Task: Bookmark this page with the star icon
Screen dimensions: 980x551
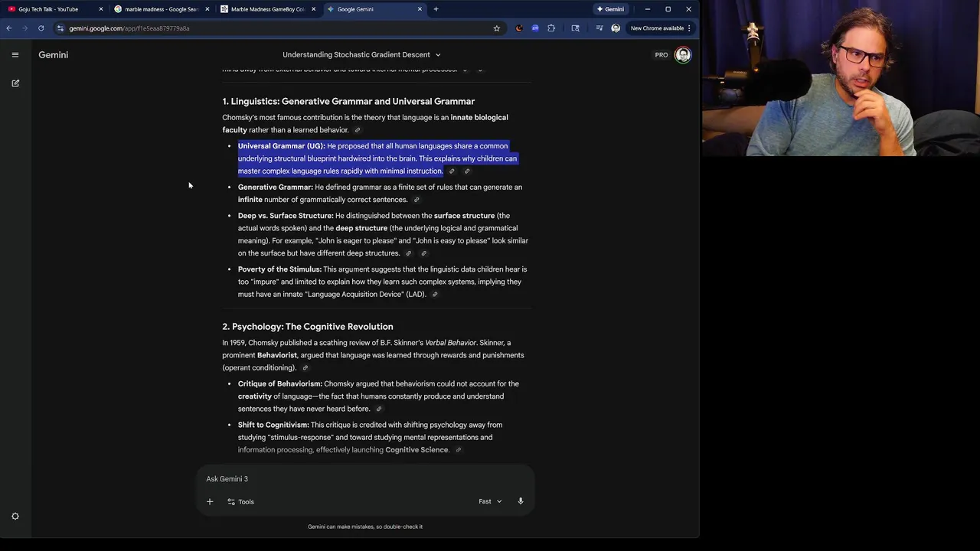Action: coord(496,28)
